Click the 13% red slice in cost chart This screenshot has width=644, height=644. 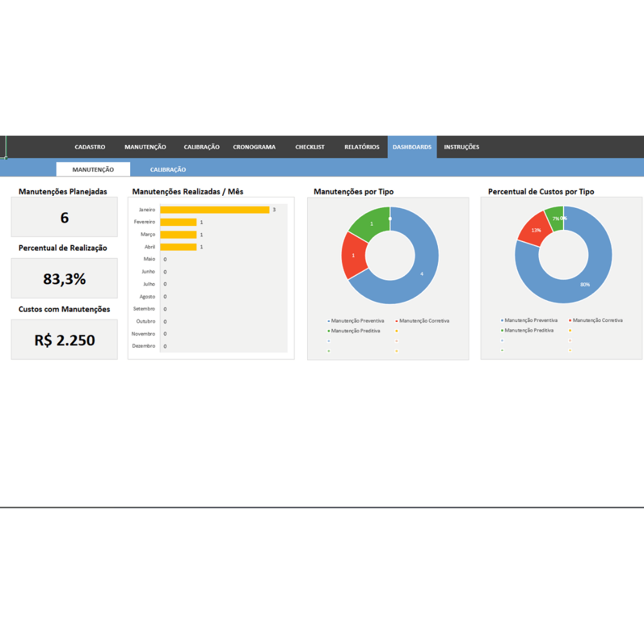(535, 229)
